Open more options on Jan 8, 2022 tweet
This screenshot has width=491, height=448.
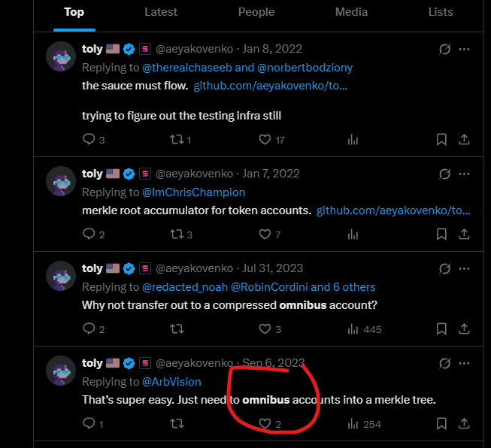tap(464, 49)
